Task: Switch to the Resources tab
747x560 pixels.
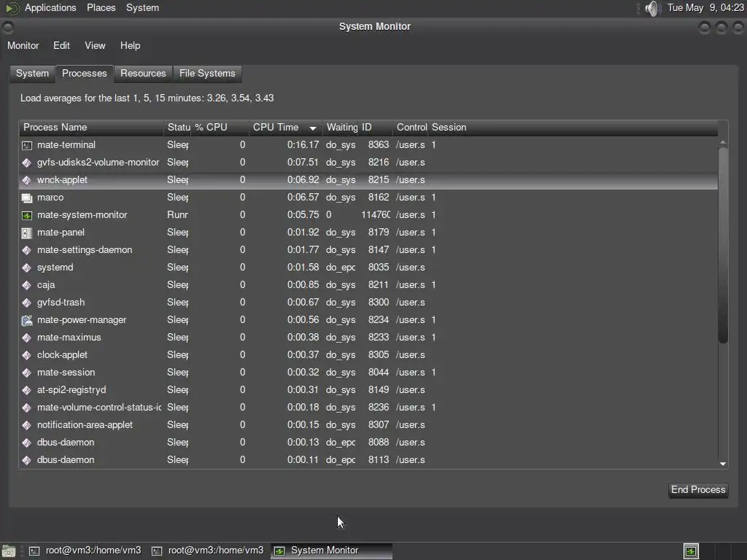Action: pos(143,74)
